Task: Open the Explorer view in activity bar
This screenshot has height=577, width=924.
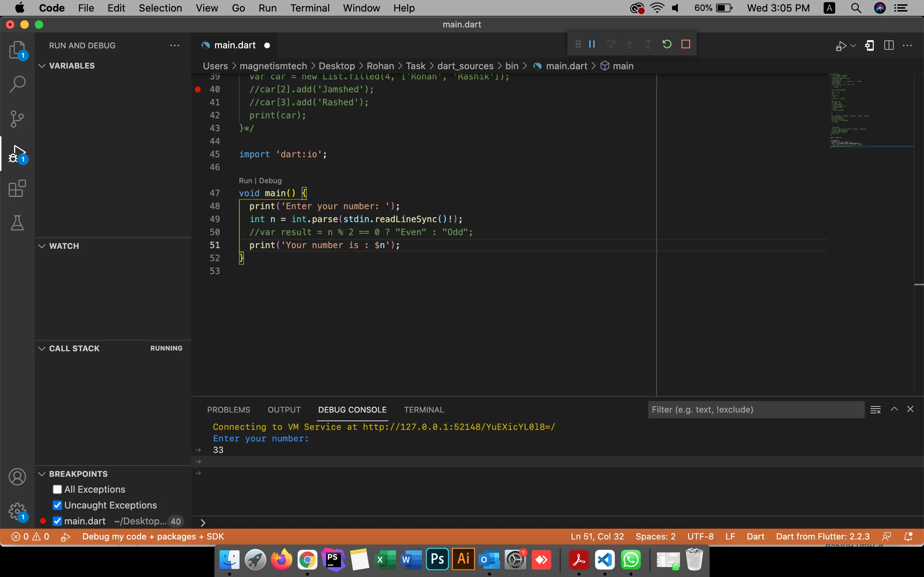Action: point(17,50)
